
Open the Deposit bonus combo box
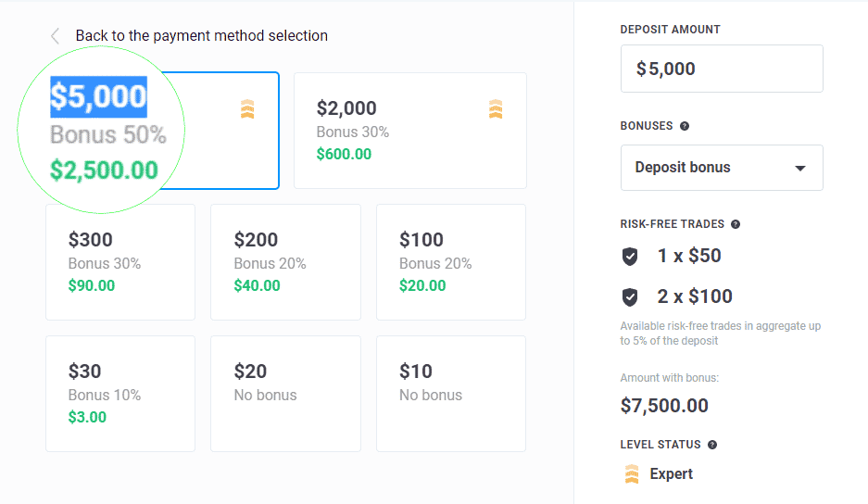[722, 168]
